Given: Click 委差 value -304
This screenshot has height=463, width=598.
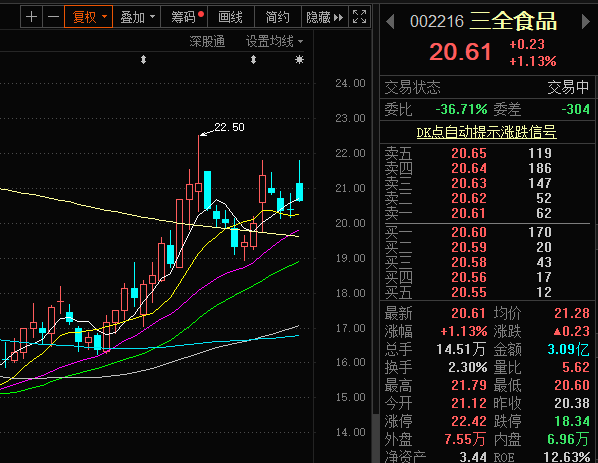Looking at the screenshot, I should tap(576, 109).
